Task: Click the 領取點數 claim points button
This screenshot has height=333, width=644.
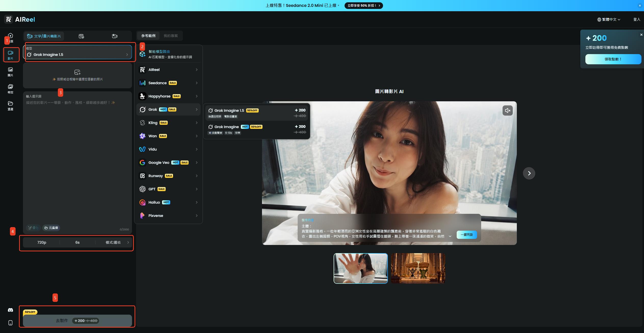Action: coord(613,59)
